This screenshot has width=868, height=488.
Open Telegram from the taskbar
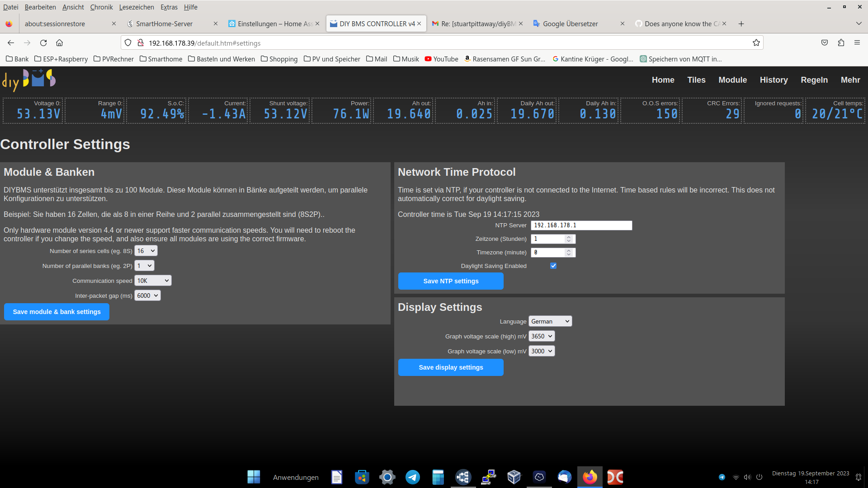pyautogui.click(x=412, y=477)
